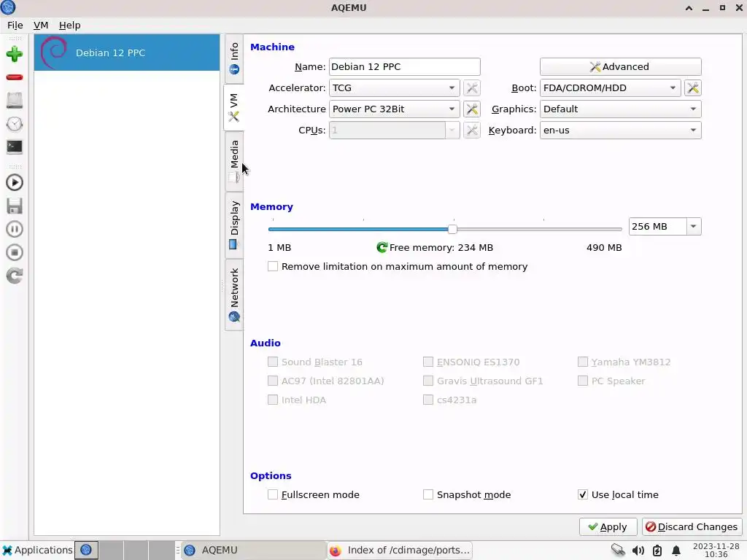This screenshot has width=747, height=560.
Task: Select the VM settings tab
Action: (x=234, y=108)
